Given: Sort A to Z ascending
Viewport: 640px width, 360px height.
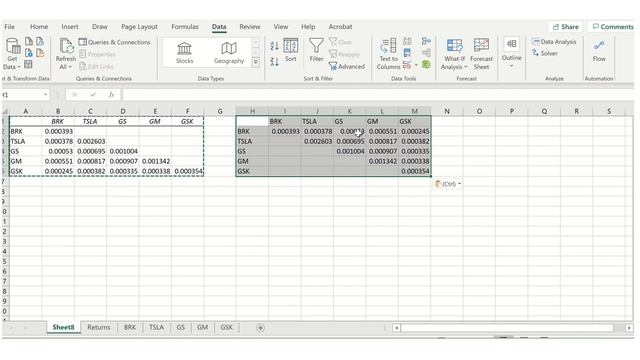Looking at the screenshot, I should (274, 46).
